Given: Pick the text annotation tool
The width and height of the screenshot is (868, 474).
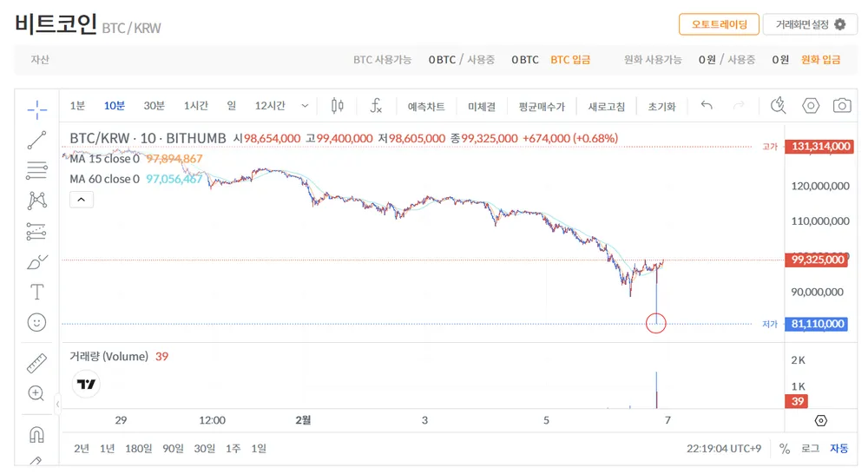Looking at the screenshot, I should [36, 291].
